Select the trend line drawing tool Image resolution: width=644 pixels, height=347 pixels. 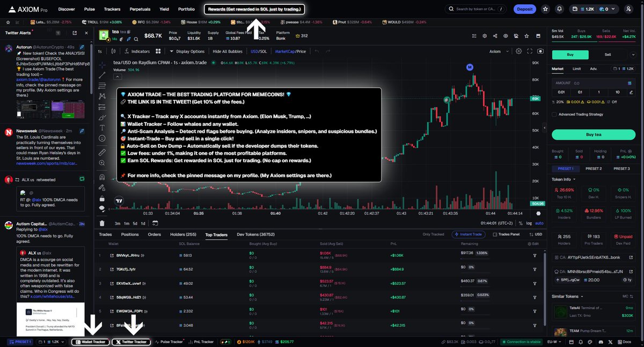102,76
